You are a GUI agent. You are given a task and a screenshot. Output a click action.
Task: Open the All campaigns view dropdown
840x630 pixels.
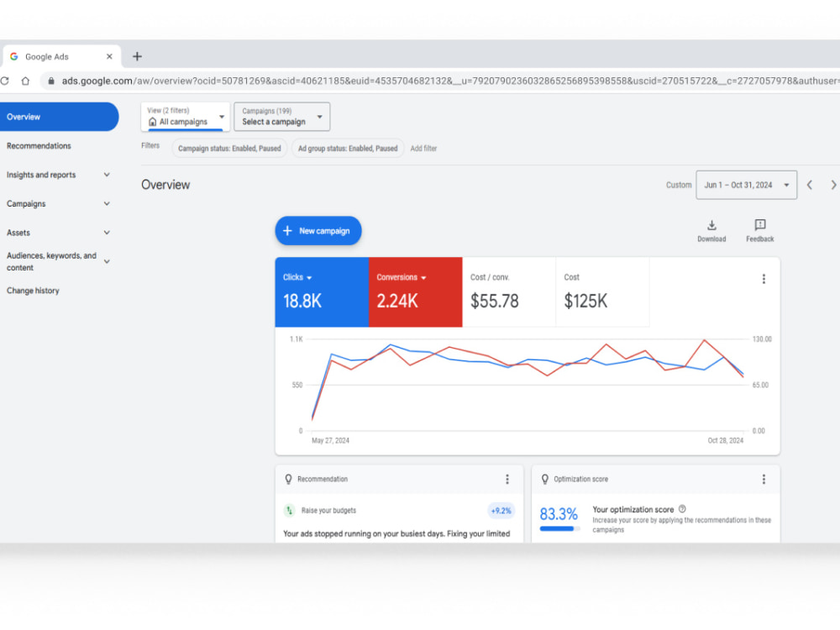pos(186,116)
